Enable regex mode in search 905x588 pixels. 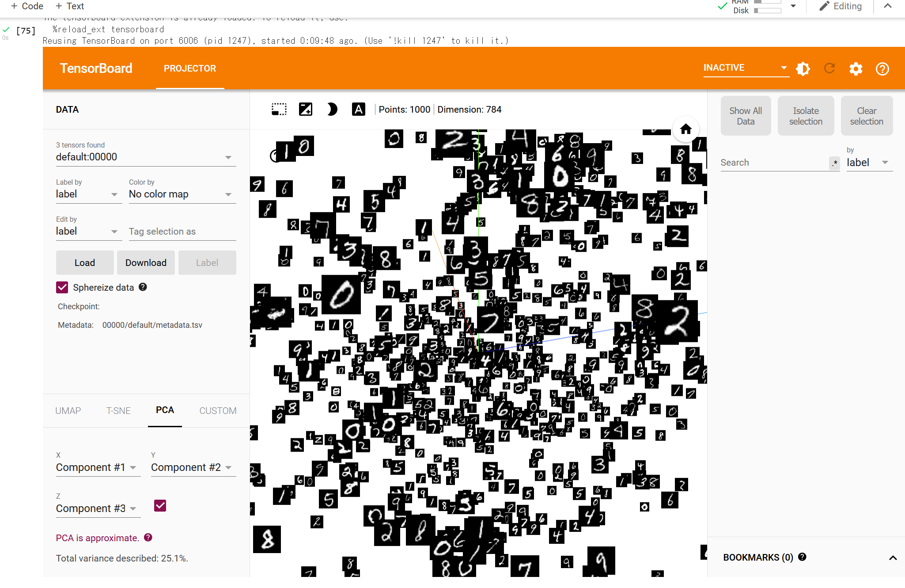[834, 163]
